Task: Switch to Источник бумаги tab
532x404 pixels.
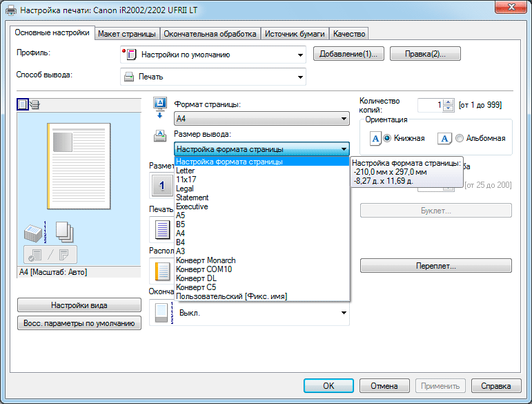Action: [295, 34]
